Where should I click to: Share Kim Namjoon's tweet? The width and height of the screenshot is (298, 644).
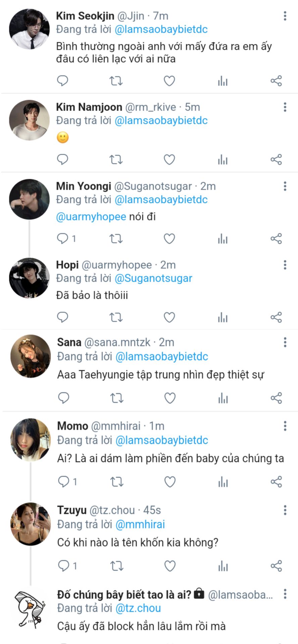click(x=276, y=160)
